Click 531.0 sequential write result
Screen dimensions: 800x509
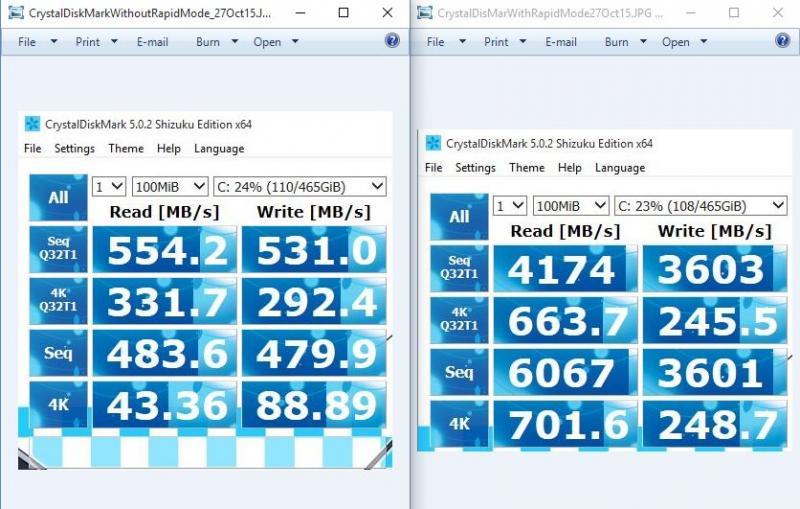(314, 250)
